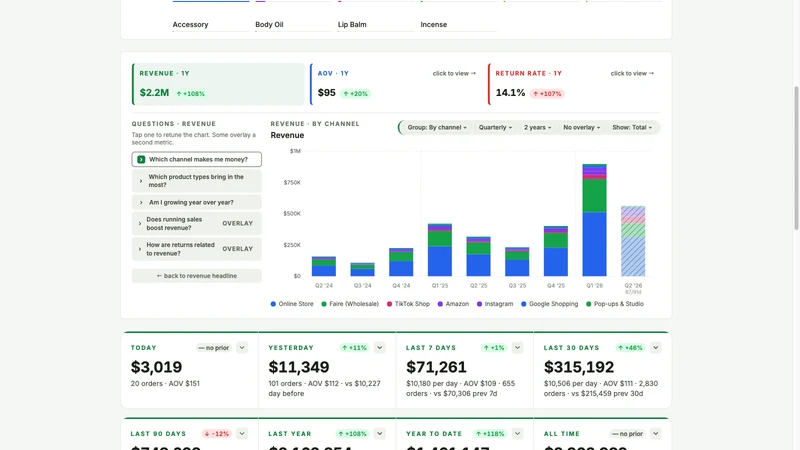800x450 pixels.
Task: Click the hatched Q2 '26 partial bar
Action: pos(633,241)
